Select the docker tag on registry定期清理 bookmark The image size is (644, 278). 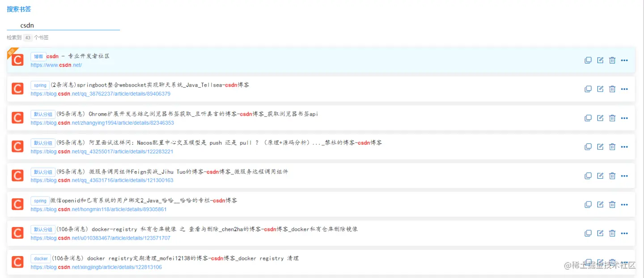(x=41, y=258)
